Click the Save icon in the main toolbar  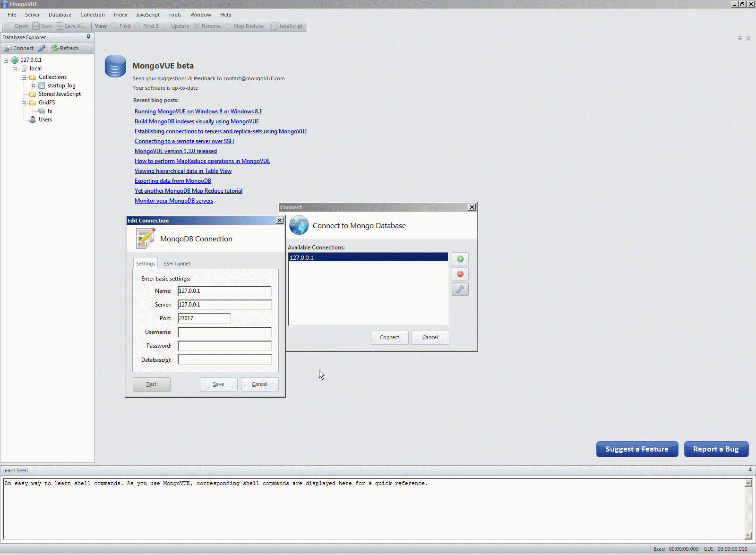tap(36, 26)
